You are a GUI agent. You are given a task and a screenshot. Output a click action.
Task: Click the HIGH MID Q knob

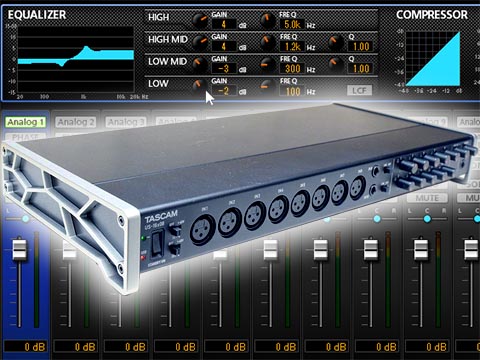tap(335, 43)
